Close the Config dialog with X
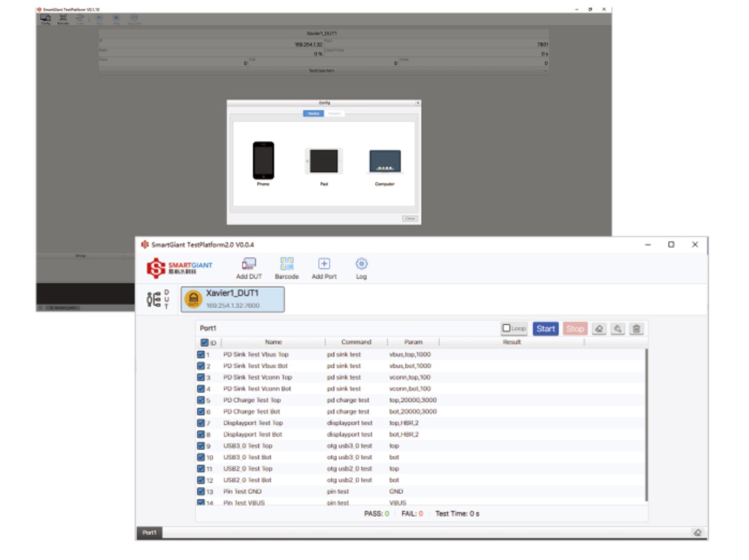Viewport: 749px width, 560px height. point(418,103)
